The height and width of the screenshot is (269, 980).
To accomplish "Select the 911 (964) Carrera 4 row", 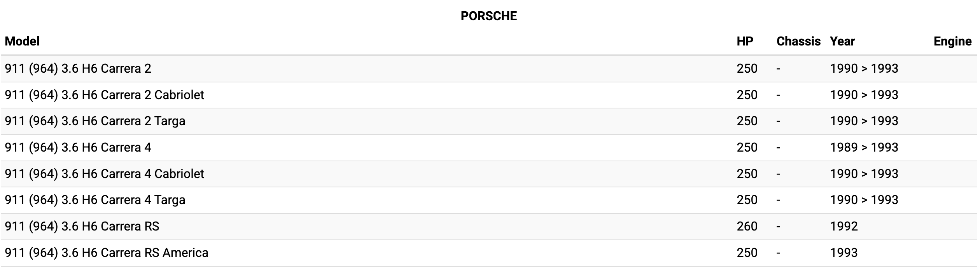I will [78, 148].
